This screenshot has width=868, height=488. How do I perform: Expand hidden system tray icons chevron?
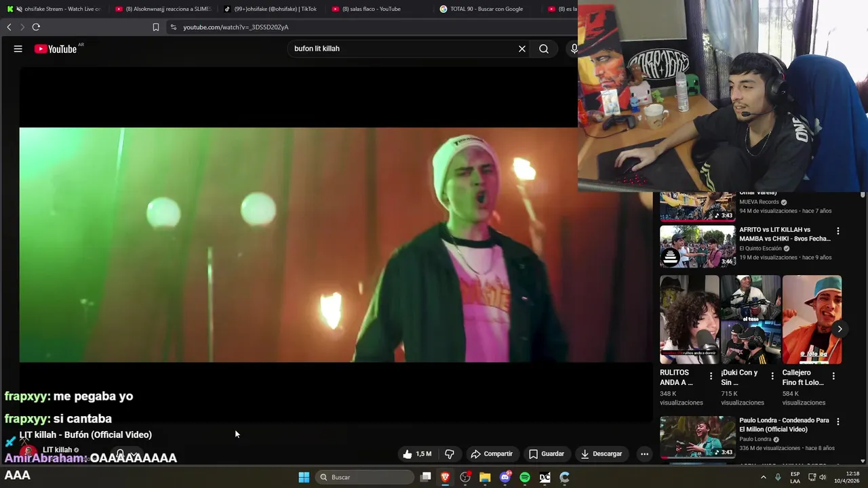coord(764,477)
